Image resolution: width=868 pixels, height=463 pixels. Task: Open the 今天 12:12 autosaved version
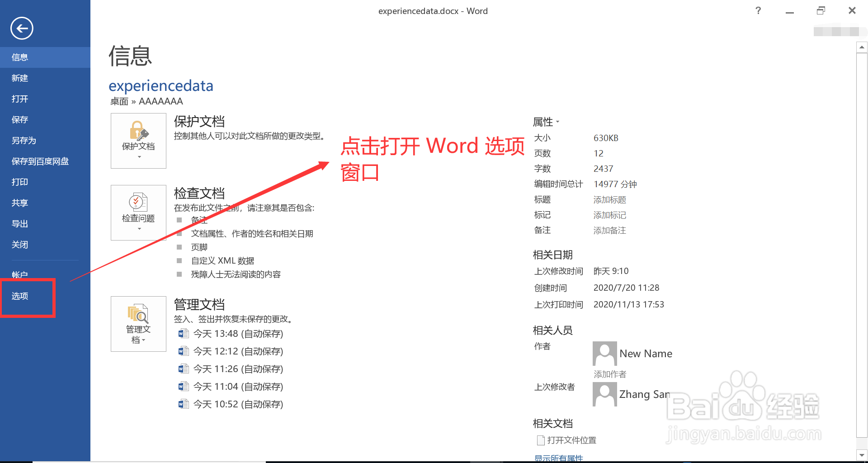click(x=238, y=351)
